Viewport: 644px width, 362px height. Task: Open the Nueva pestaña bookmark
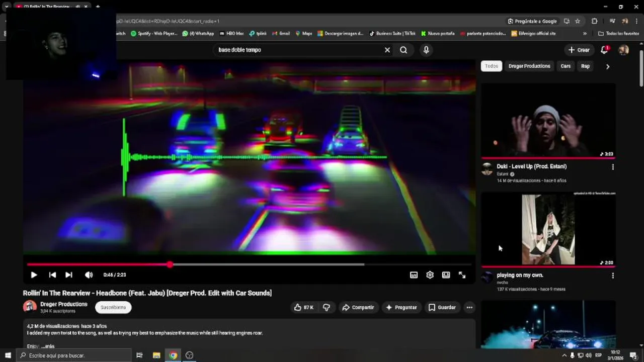click(438, 34)
